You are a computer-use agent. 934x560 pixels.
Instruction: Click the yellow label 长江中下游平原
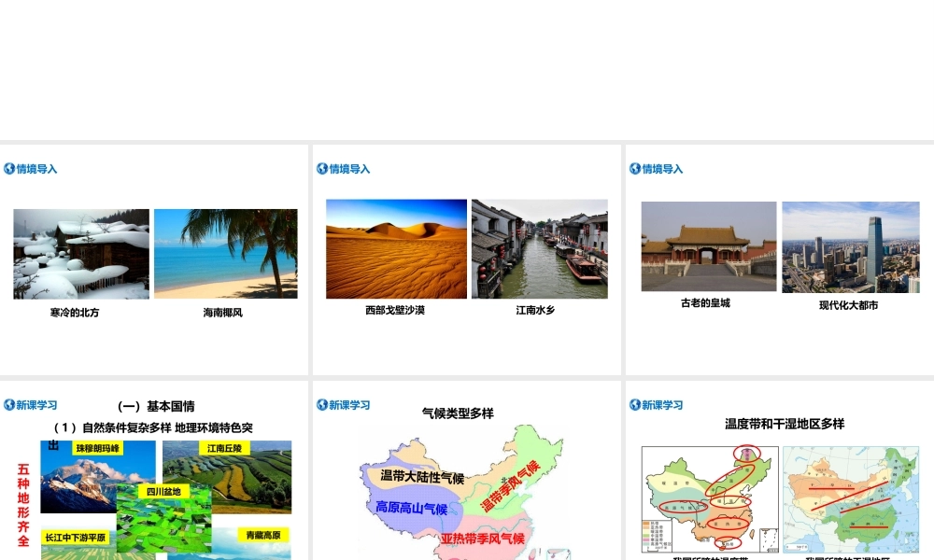pos(75,538)
